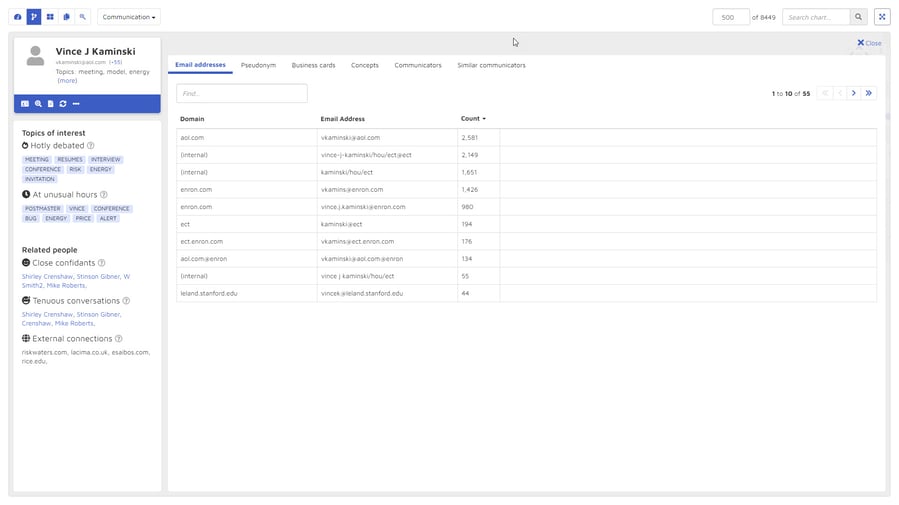The image size is (899, 505).
Task: Select the highlighted branch chart view icon
Action: click(x=34, y=17)
